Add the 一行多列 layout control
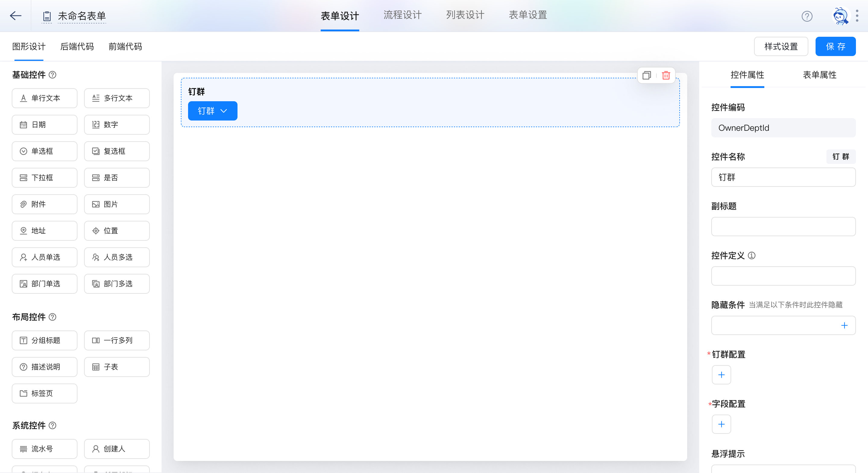 tap(117, 340)
